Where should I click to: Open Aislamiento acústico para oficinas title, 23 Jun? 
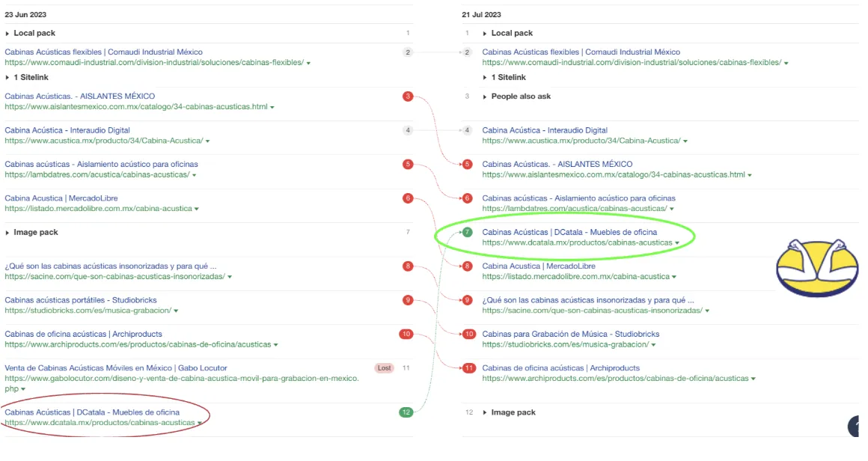point(101,165)
